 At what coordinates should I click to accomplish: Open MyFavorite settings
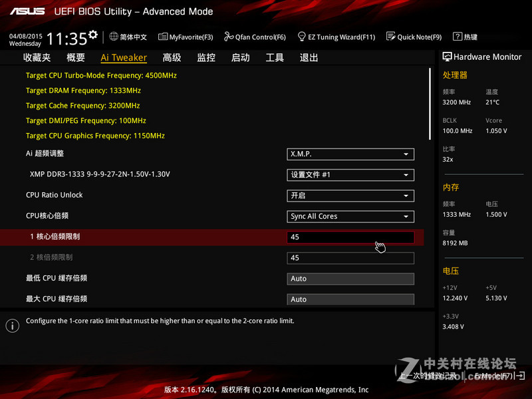coord(185,37)
